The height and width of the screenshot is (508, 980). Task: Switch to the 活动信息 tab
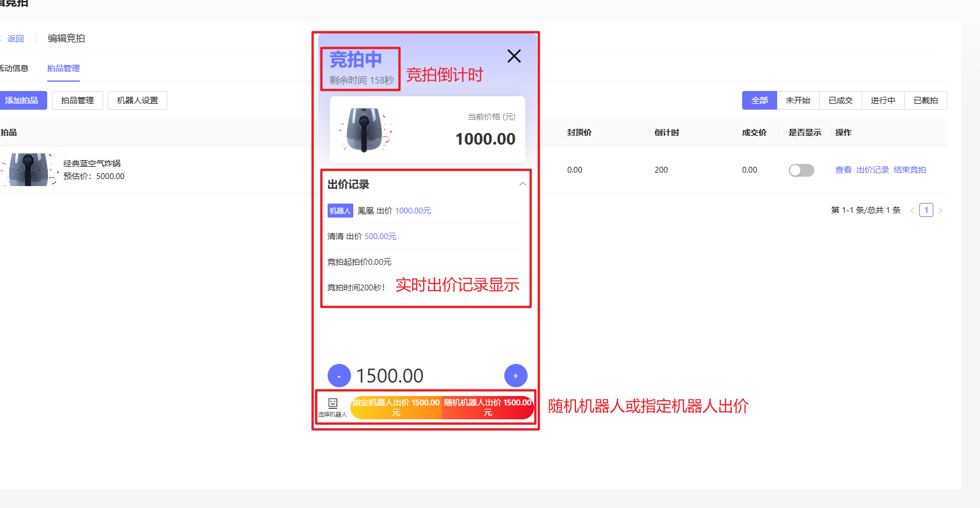(14, 68)
